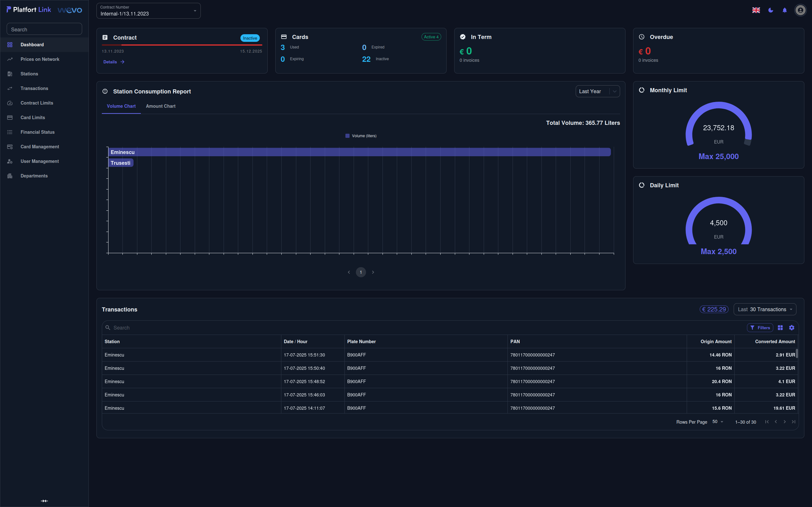Open the user profile avatar

click(x=800, y=10)
